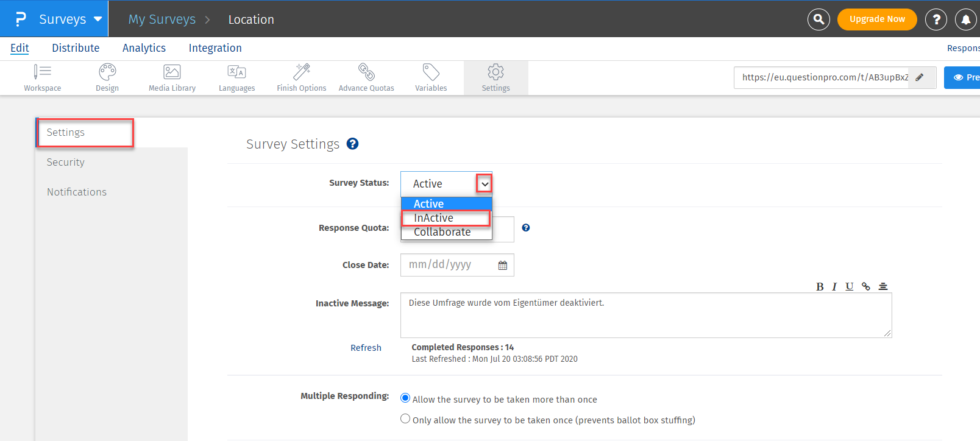
Task: Switch to the Distribute tab
Action: (x=76, y=48)
